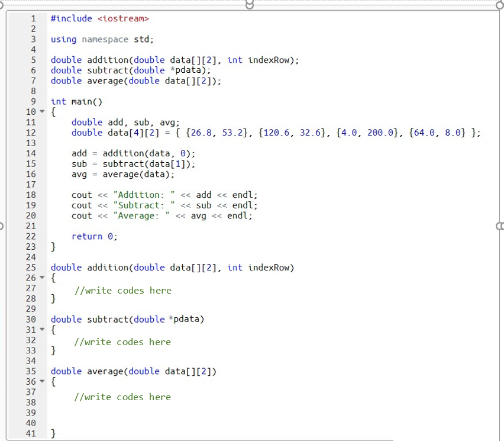
Task: Click 'main()' on line 9
Action: 87,102
